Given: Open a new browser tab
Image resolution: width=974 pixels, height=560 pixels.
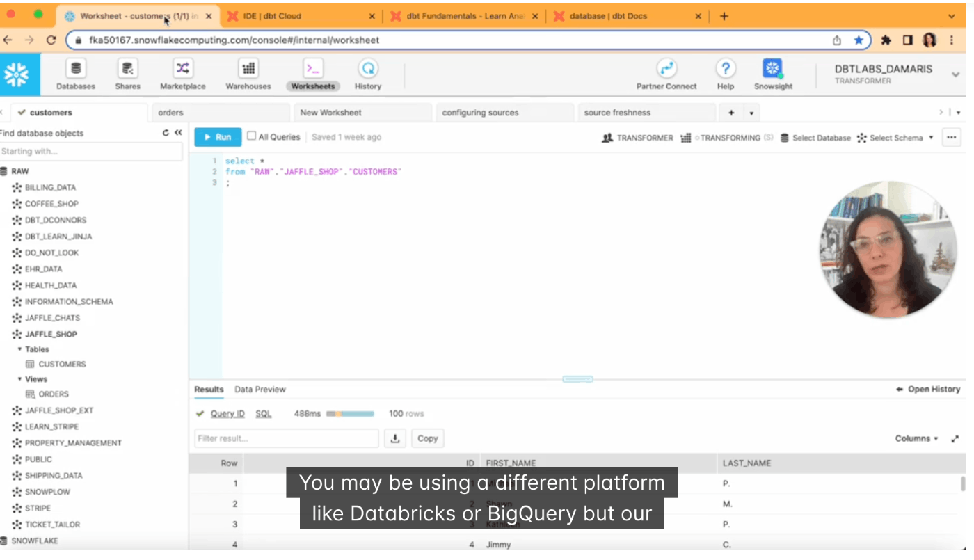Looking at the screenshot, I should 724,16.
